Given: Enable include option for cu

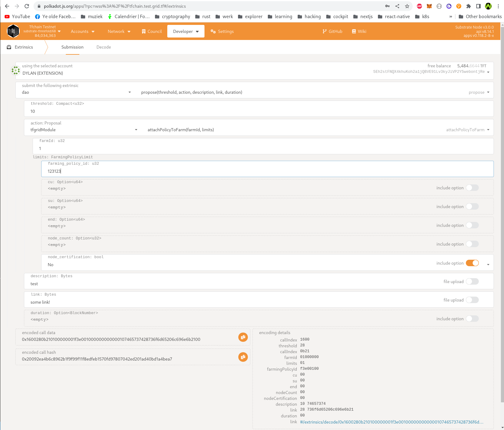Looking at the screenshot, I should [472, 188].
